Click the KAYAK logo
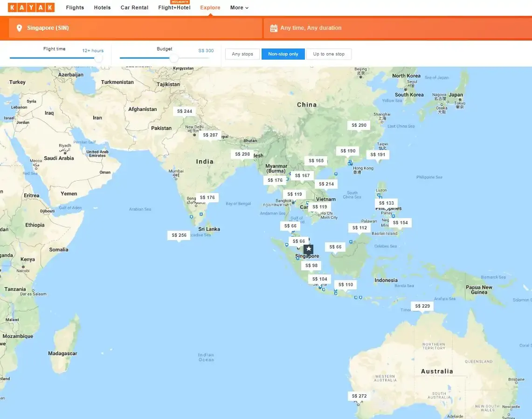Viewport: 532px width, 419px height. coord(31,7)
